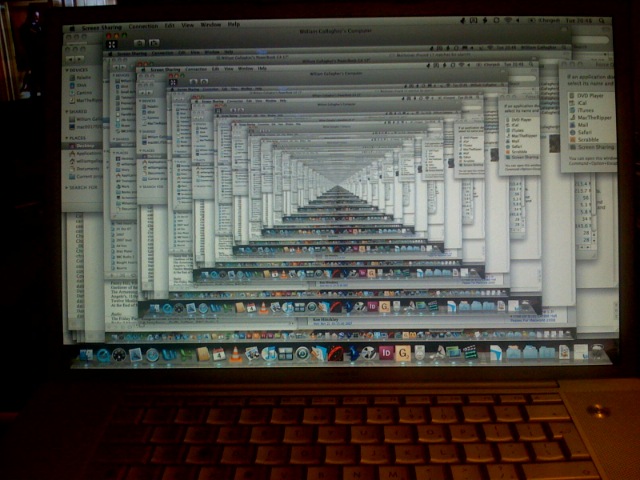Open the clapperboard icon in largest dock
Screen dimensions: 640x480
pyautogui.click(x=470, y=352)
